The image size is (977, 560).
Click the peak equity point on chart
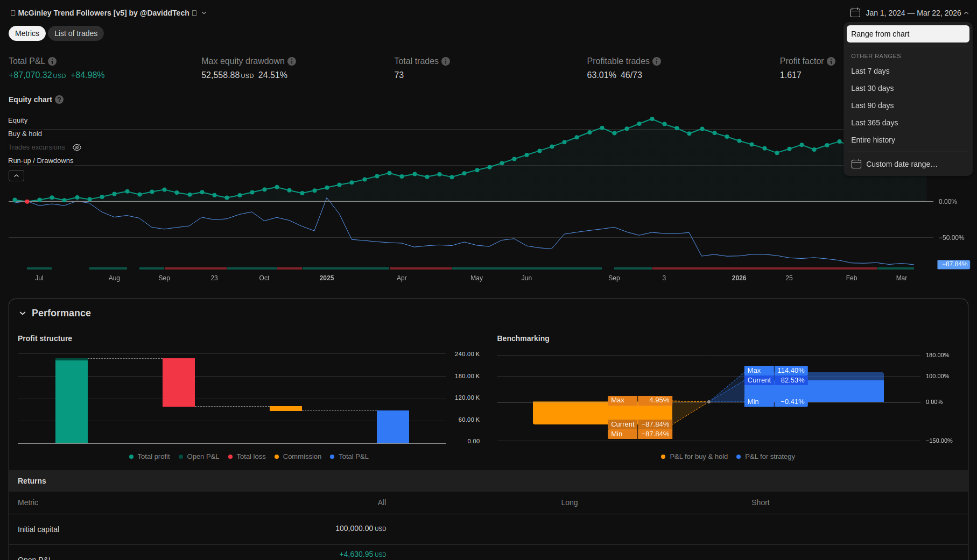click(x=652, y=119)
